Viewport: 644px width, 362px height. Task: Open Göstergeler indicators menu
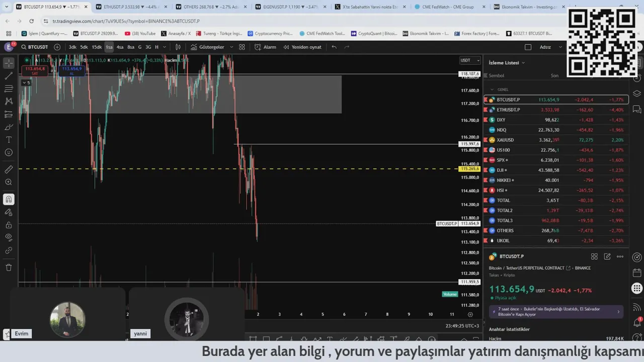208,47
